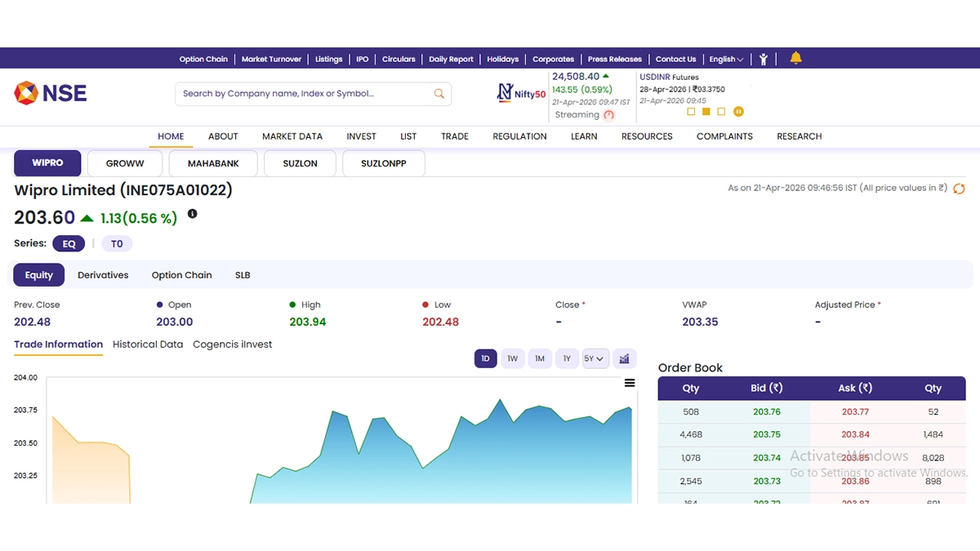Open the chart hamburger menu
The height and width of the screenshot is (551, 980).
tap(630, 383)
